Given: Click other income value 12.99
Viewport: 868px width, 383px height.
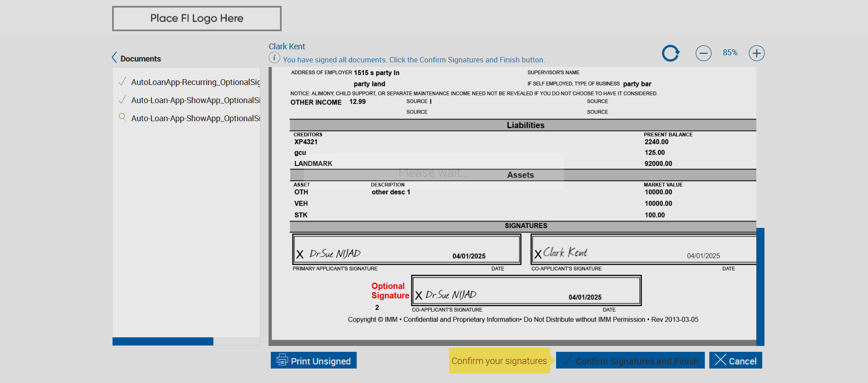Looking at the screenshot, I should (358, 102).
